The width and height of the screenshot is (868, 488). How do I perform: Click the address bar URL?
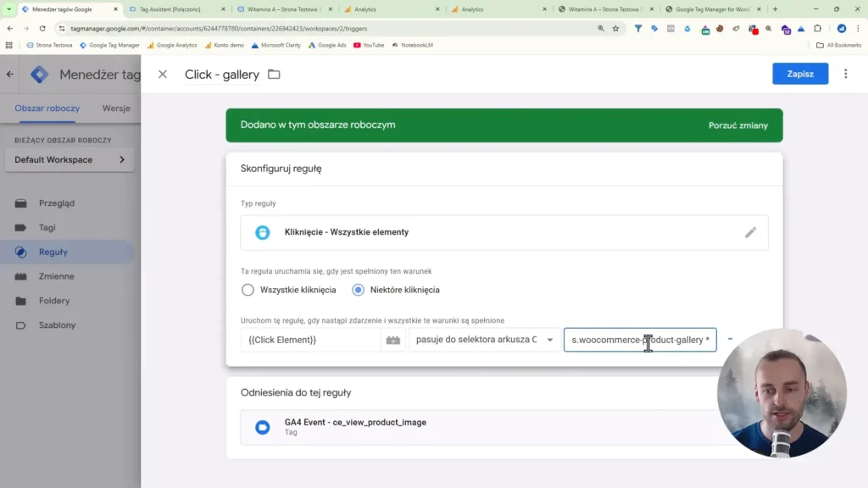point(219,28)
